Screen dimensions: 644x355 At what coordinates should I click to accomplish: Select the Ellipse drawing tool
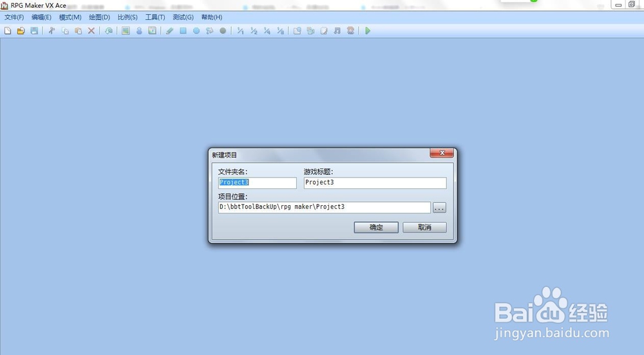(196, 31)
